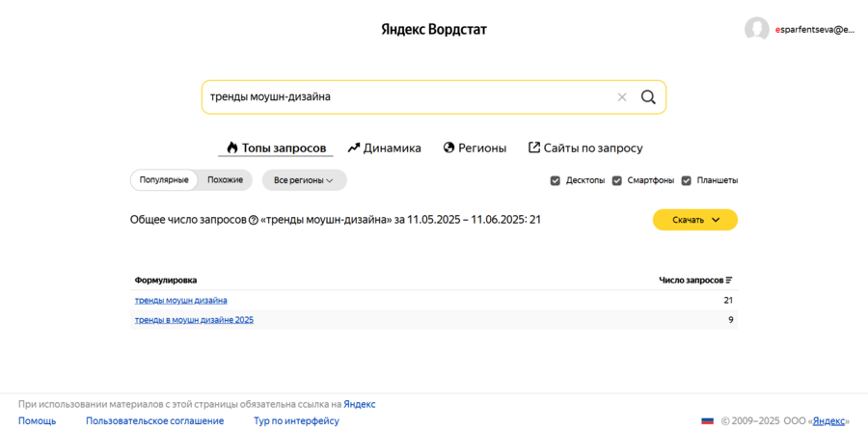Image resolution: width=868 pixels, height=429 pixels.
Task: Open the Топы запросов tab
Action: coord(276,148)
